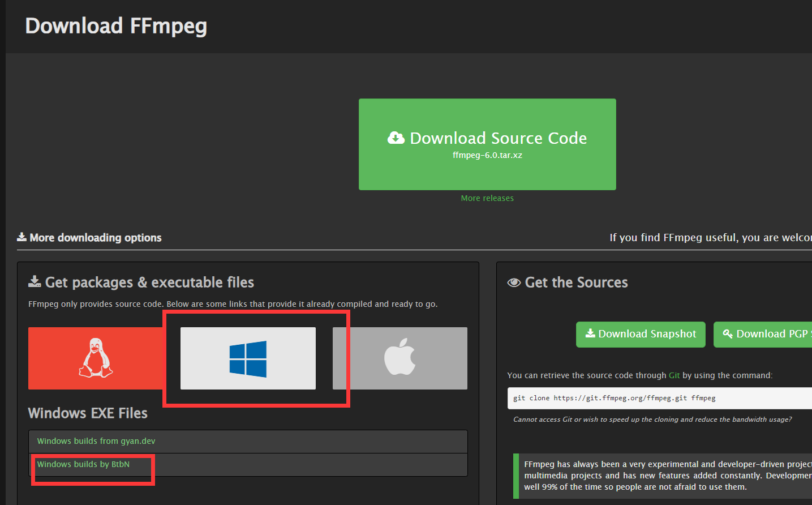Click the git clone command field
This screenshot has width=812, height=505.
coord(660,398)
